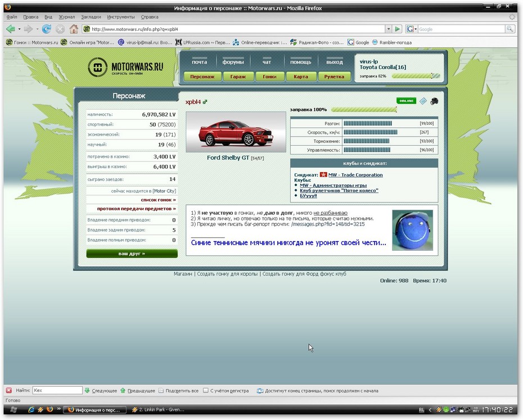The height and width of the screenshot is (420, 523).
Task: Open the Закладки (Bookmarks) menu
Action: (x=92, y=17)
